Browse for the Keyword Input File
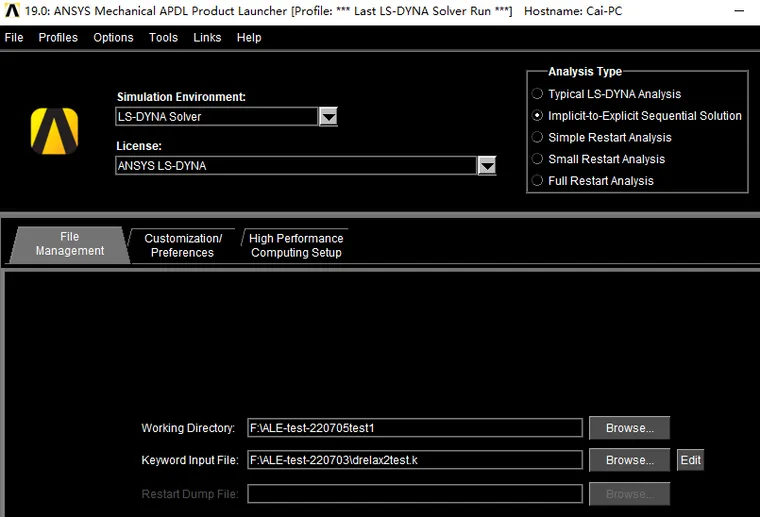The image size is (760, 517). click(x=630, y=460)
